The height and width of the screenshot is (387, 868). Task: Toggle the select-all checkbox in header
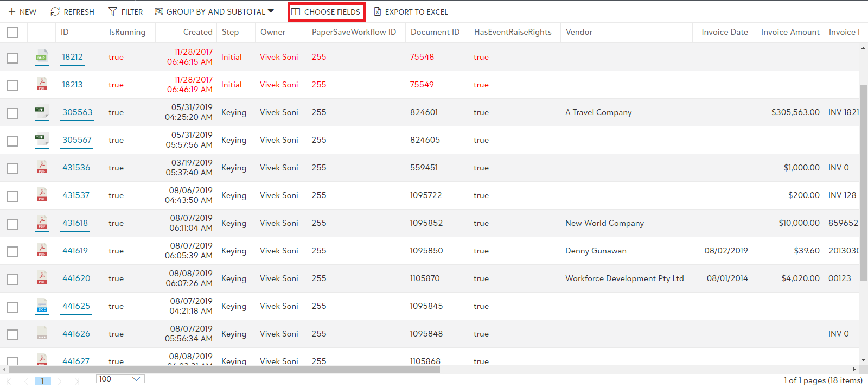[12, 33]
